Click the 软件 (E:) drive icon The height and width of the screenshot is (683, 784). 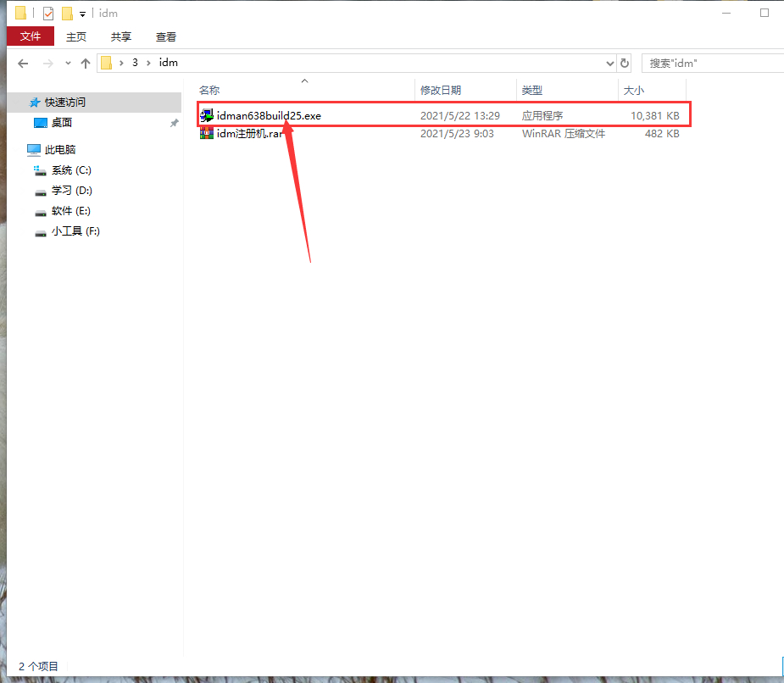tap(41, 213)
